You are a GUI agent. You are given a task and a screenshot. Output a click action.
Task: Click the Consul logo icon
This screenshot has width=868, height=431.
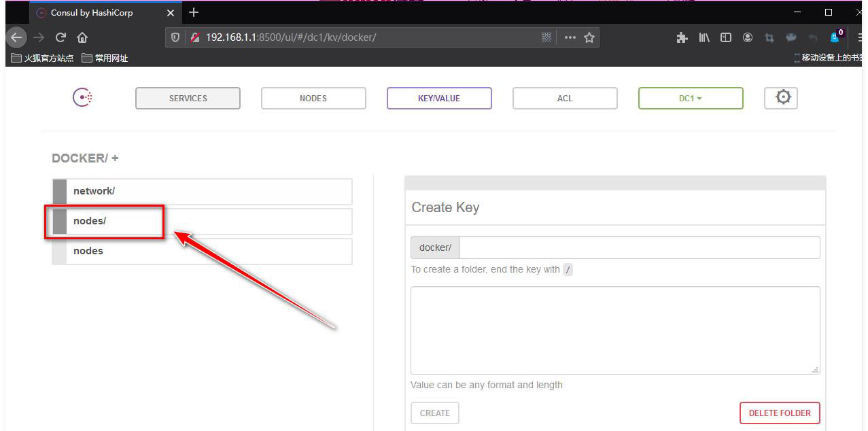coord(82,98)
